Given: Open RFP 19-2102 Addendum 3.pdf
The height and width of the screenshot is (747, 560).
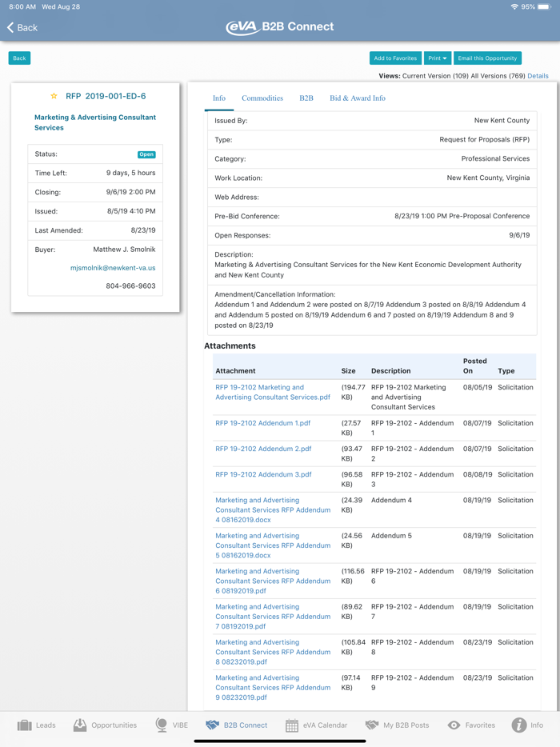Looking at the screenshot, I should click(263, 474).
